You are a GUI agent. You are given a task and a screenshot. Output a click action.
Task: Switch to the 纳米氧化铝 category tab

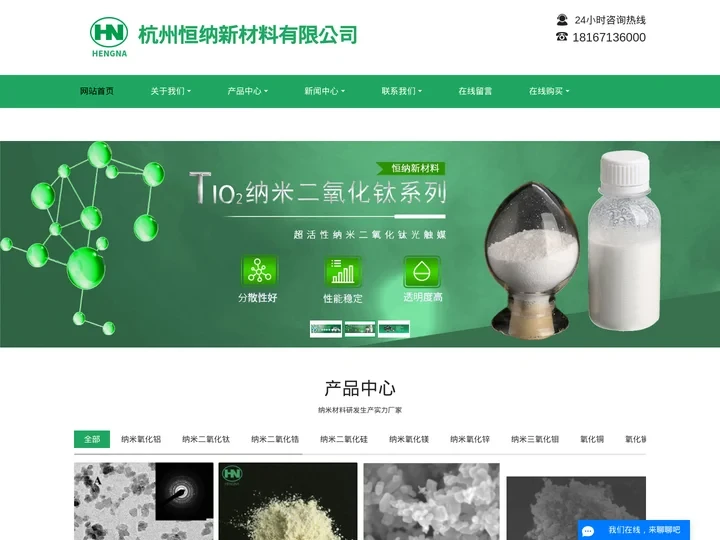(141, 439)
